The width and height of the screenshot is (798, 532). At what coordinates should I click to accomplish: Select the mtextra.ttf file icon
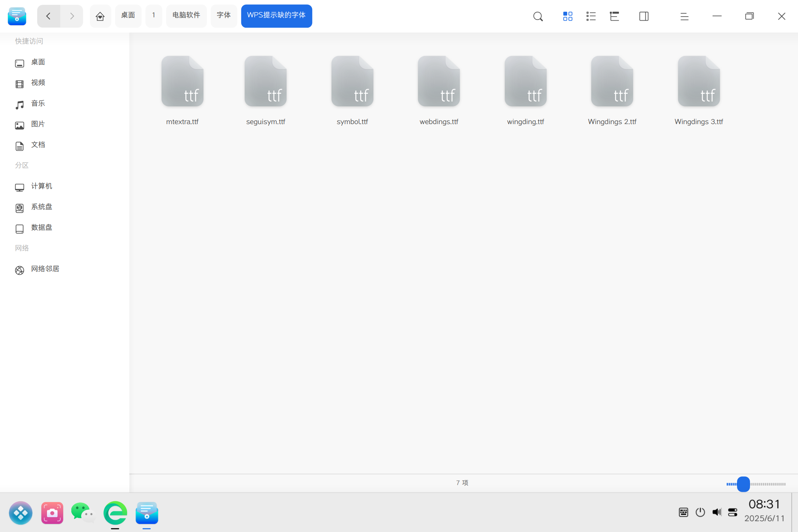(x=183, y=81)
